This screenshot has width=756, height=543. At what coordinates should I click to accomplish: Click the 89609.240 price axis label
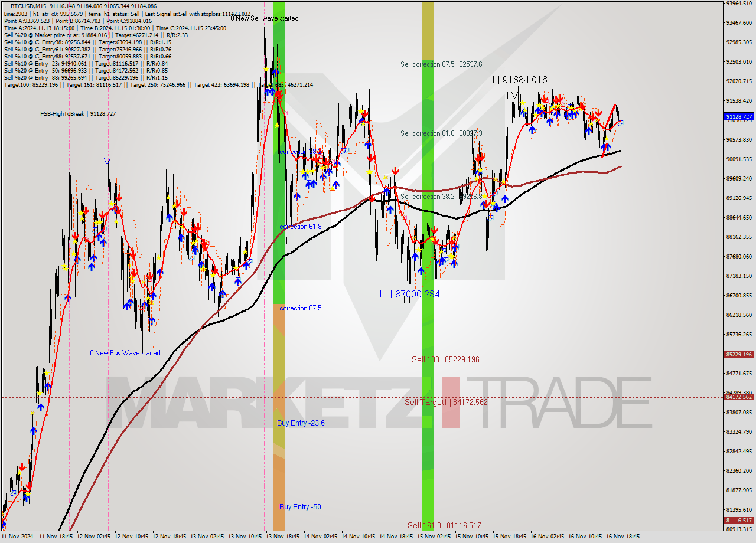coord(739,178)
